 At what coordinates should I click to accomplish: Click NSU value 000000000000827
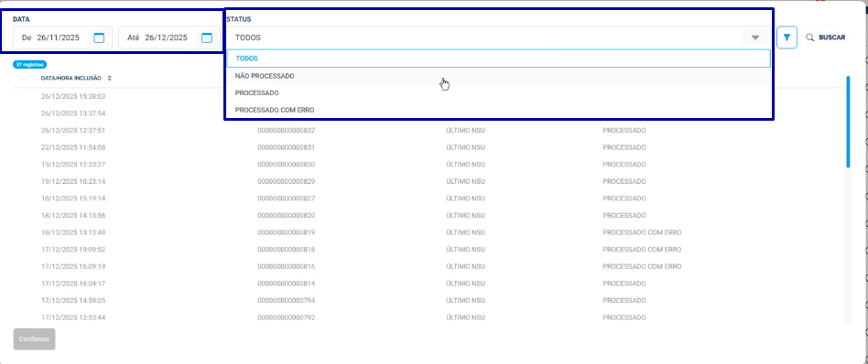287,198
